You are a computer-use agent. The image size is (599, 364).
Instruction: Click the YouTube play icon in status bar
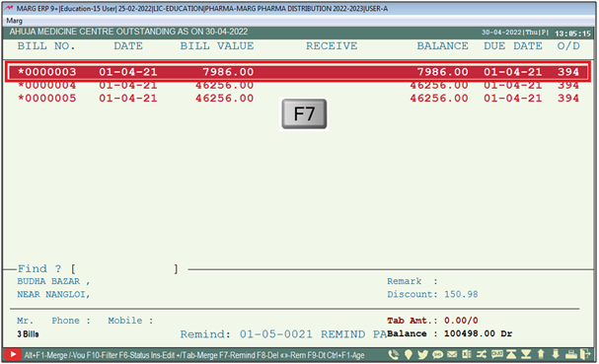(x=13, y=354)
